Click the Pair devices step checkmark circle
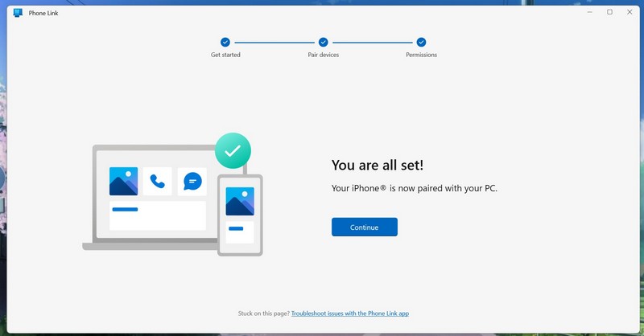 323,42
